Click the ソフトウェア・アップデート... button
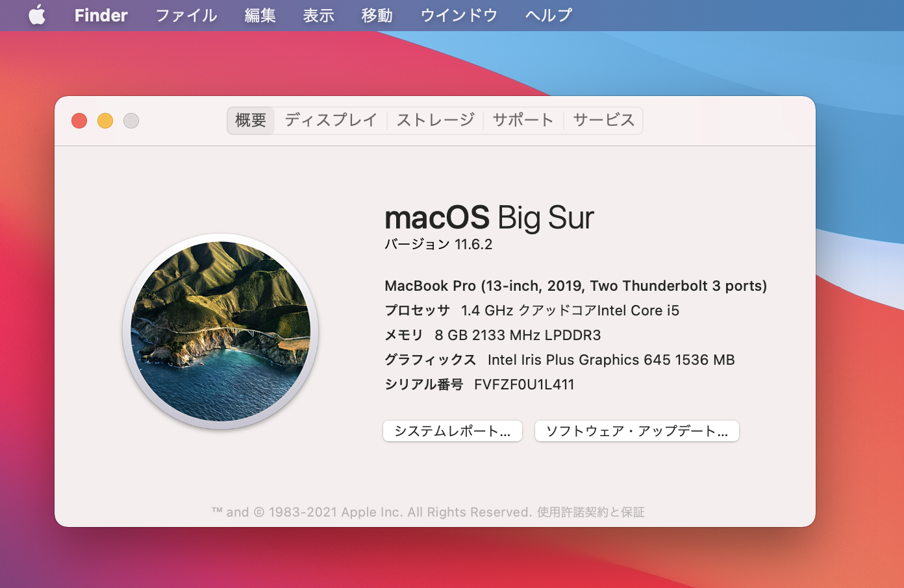 [637, 431]
